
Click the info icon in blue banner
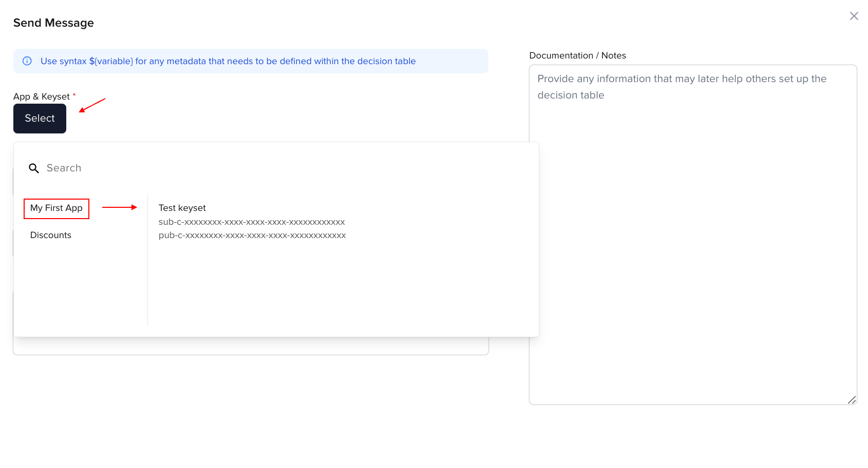[27, 61]
